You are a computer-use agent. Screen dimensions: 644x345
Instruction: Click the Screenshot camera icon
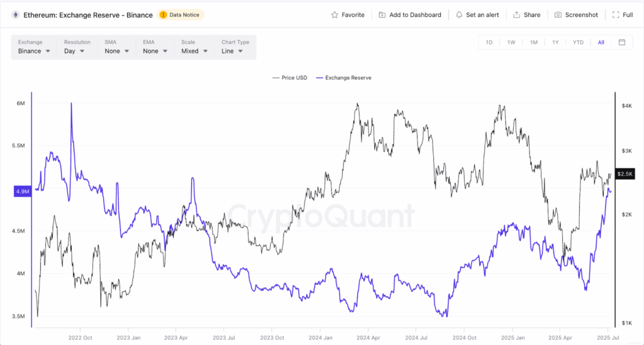click(x=558, y=14)
